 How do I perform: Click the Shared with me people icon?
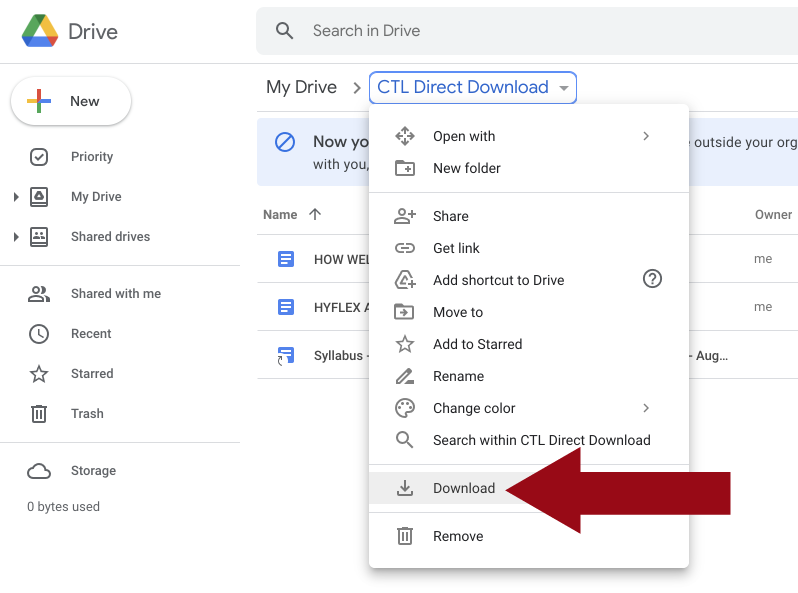tap(39, 294)
